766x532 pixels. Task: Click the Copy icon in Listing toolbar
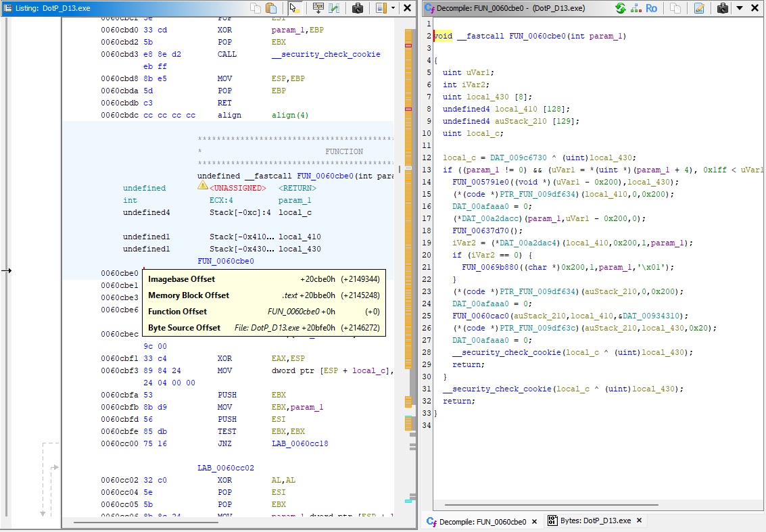click(x=255, y=8)
